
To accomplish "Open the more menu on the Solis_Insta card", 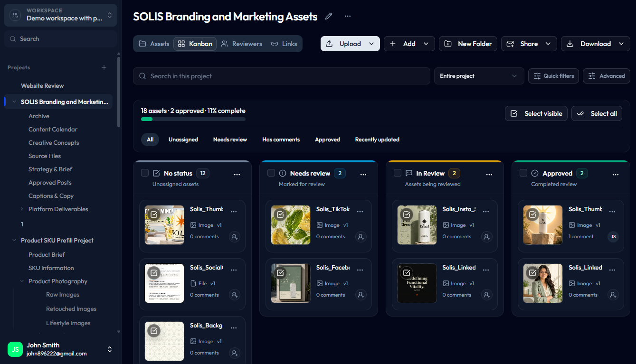I will coord(486,212).
